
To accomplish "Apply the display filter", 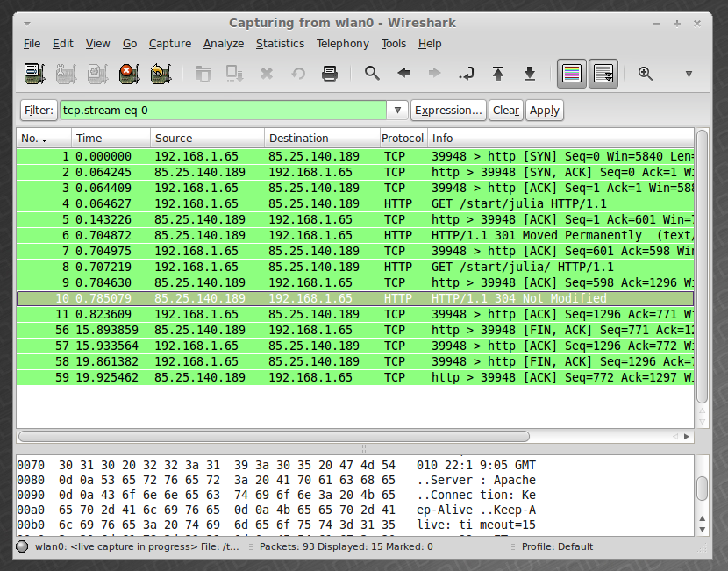I will pos(544,110).
